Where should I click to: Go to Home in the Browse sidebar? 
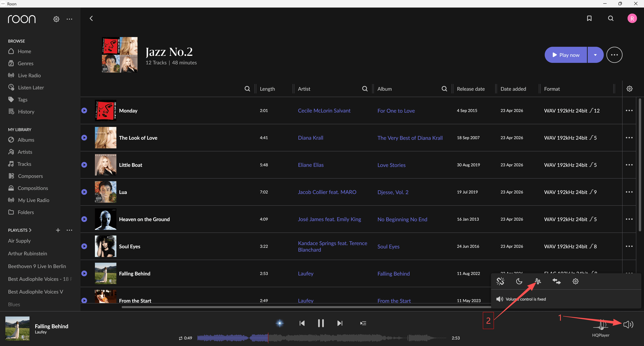click(x=19, y=51)
